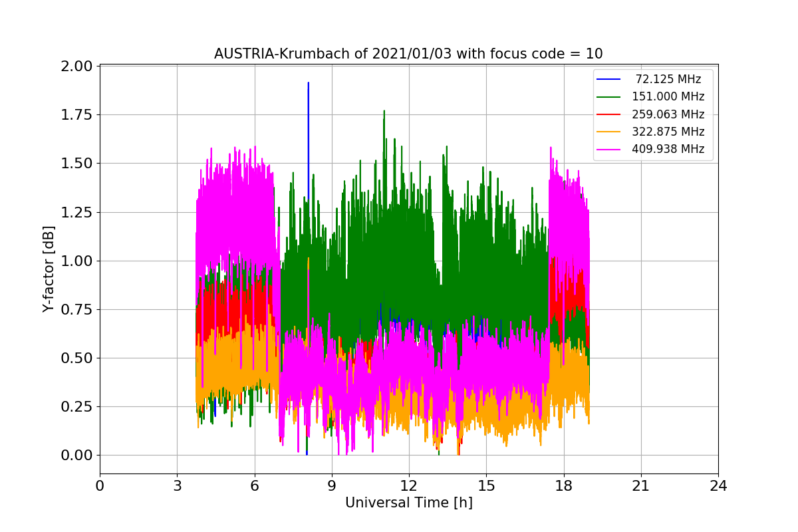Click the plot title AUSTRIA-Krumbach
The height and width of the screenshot is (532, 798).
pyautogui.click(x=408, y=54)
